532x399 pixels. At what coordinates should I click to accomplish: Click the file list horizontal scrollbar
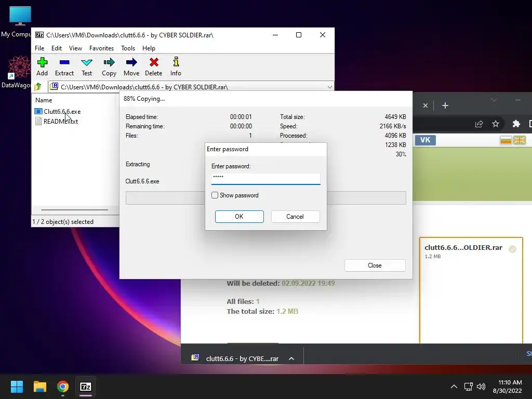74,210
